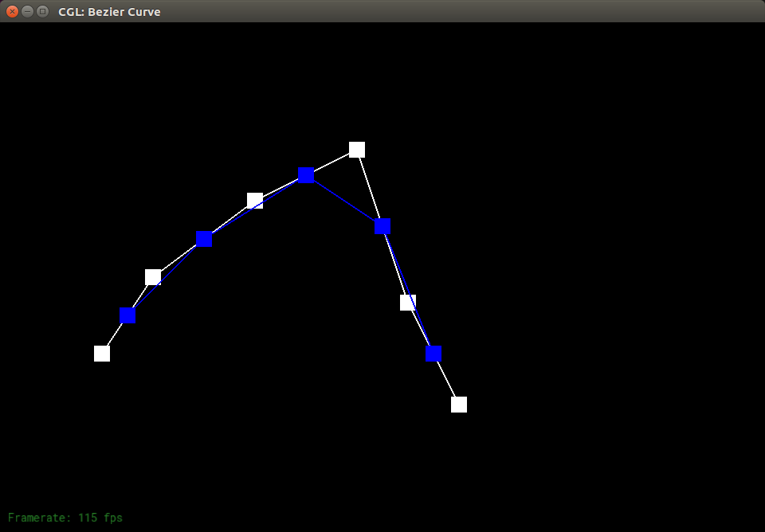Click the lowest blue point on the right side
Viewport: 765px width, 532px height.
point(433,354)
